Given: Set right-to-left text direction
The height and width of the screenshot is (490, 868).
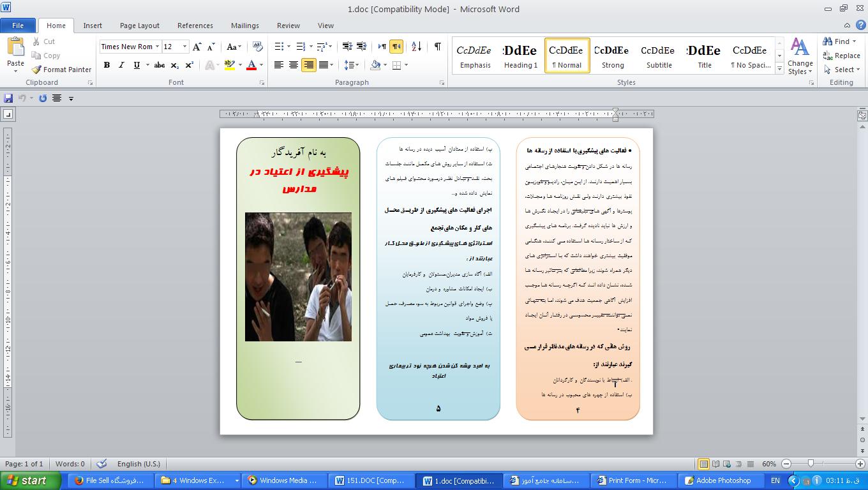Looking at the screenshot, I should (396, 47).
